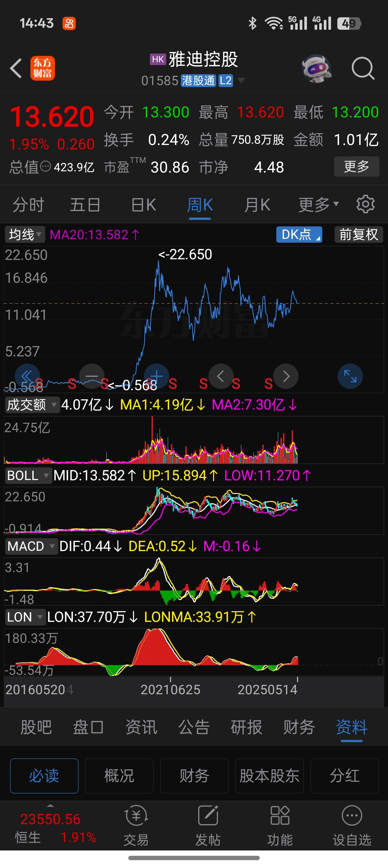The image size is (388, 868).
Task: Open the 研报 tab
Action: point(246,727)
